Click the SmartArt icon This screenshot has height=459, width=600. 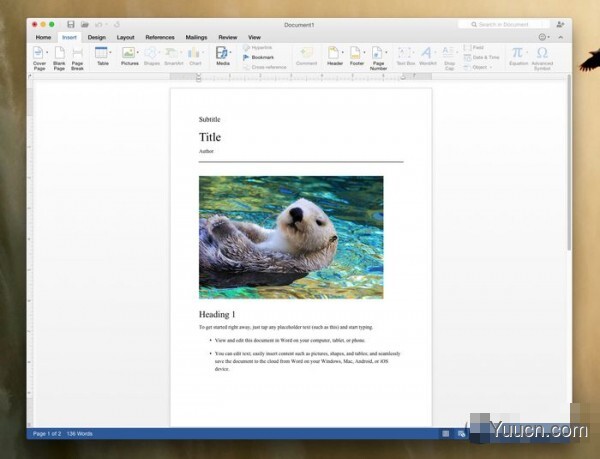(173, 53)
